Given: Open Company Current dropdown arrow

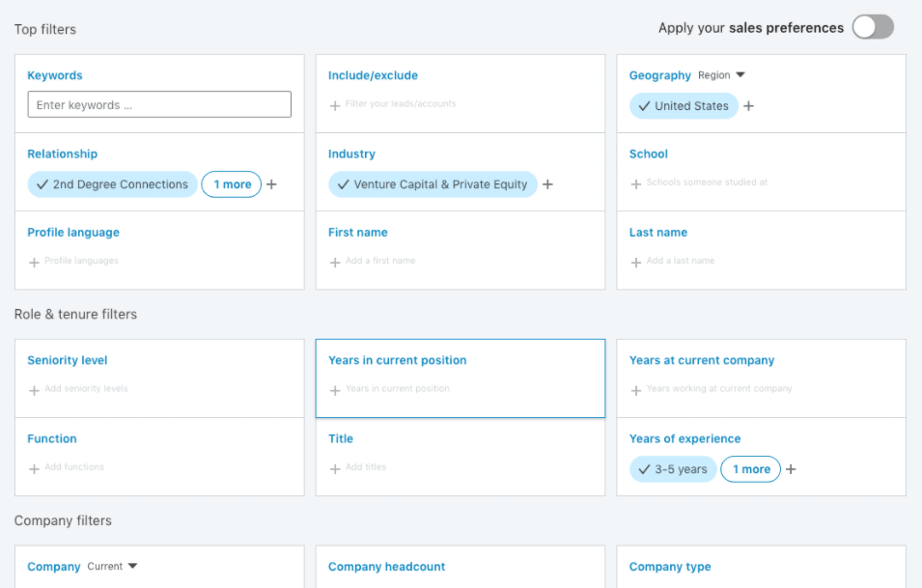Looking at the screenshot, I should coord(132,566).
